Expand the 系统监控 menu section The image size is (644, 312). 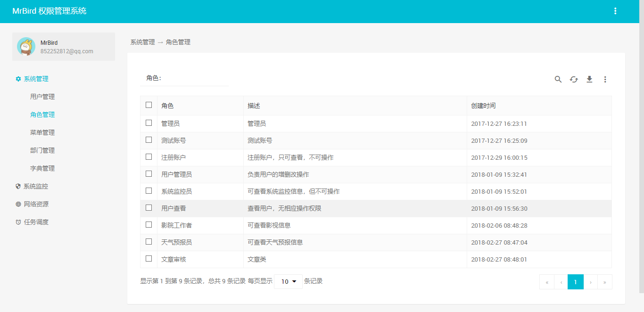pyautogui.click(x=36, y=186)
